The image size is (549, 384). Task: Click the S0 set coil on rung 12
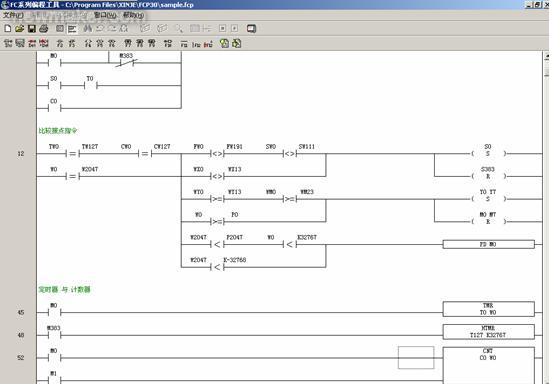(488, 151)
